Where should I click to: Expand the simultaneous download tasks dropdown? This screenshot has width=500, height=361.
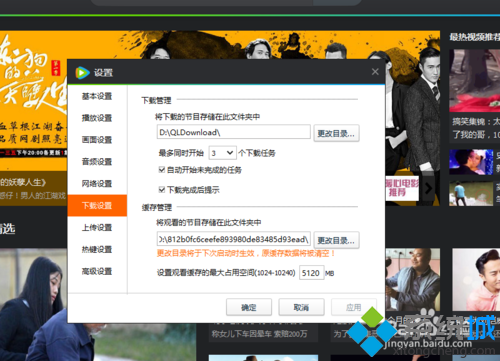[x=223, y=153]
